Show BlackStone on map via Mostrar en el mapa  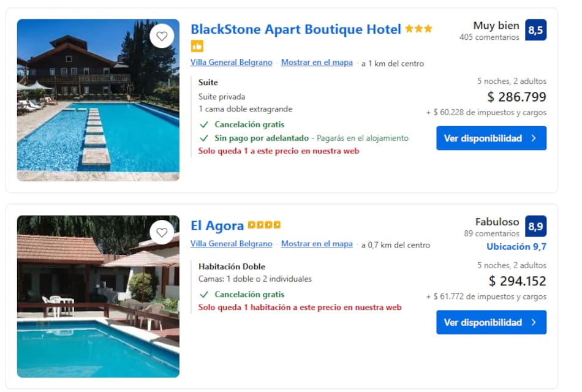317,62
